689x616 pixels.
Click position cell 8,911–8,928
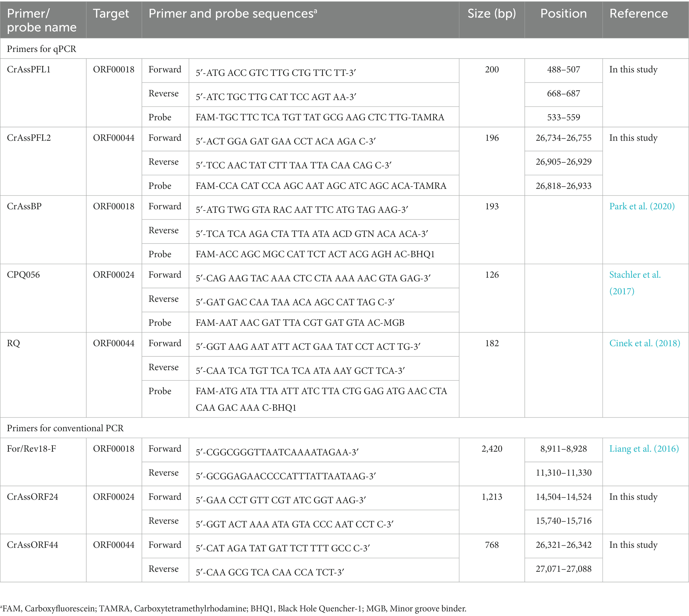point(563,449)
